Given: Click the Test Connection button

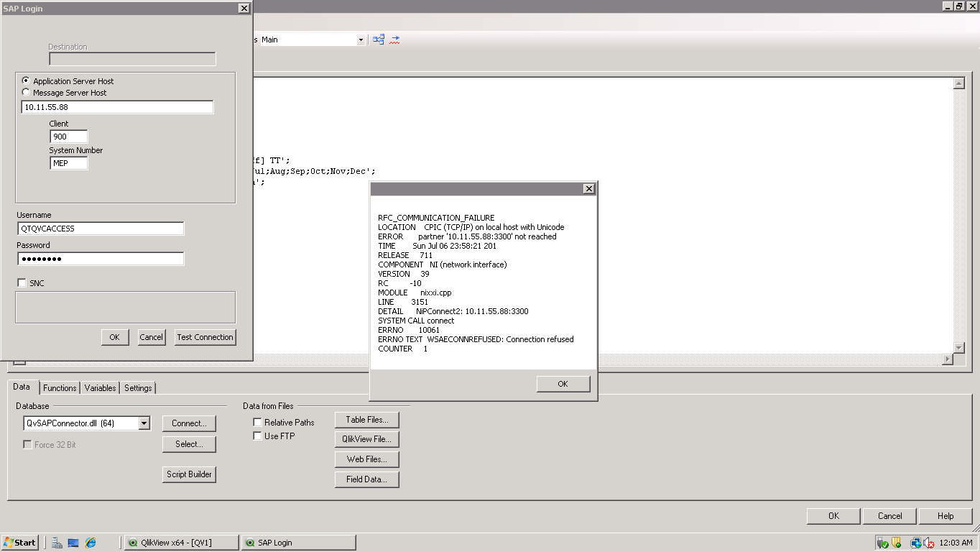Looking at the screenshot, I should [205, 337].
